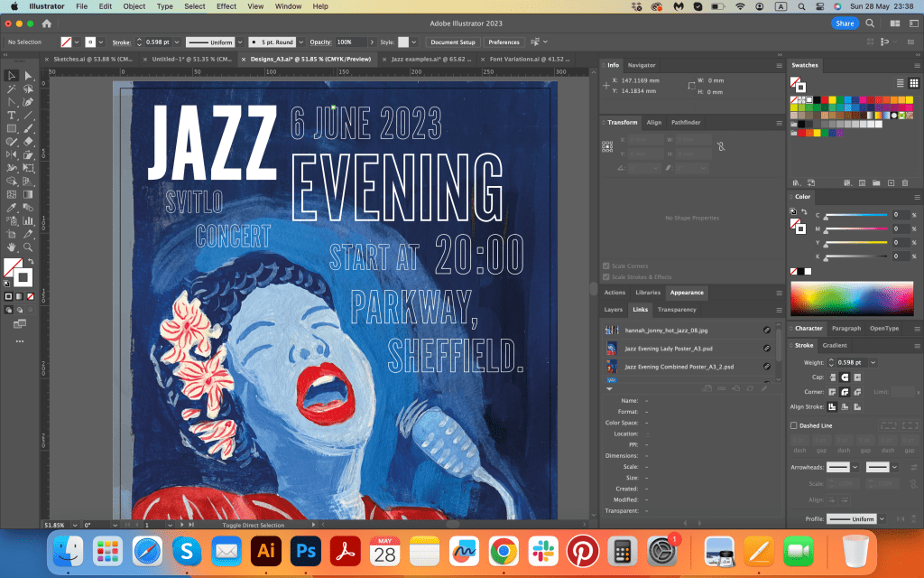924x578 pixels.
Task: Open the Effect menu
Action: point(226,6)
